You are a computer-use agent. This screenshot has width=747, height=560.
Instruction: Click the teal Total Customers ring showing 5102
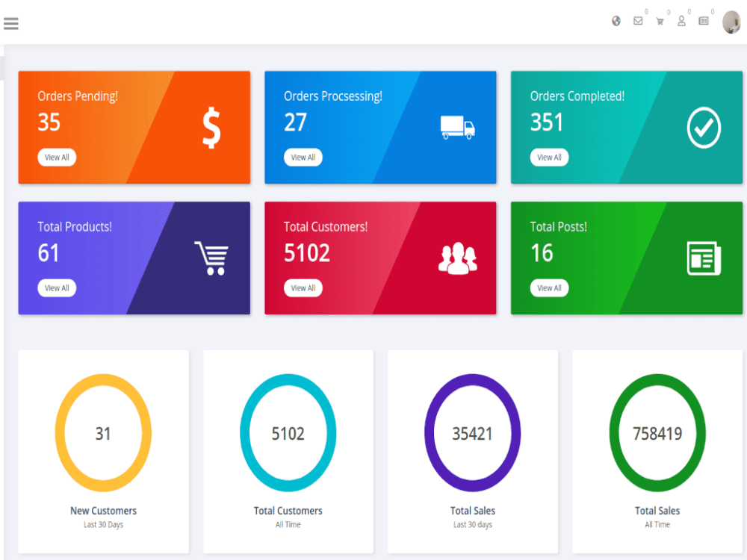click(x=288, y=433)
